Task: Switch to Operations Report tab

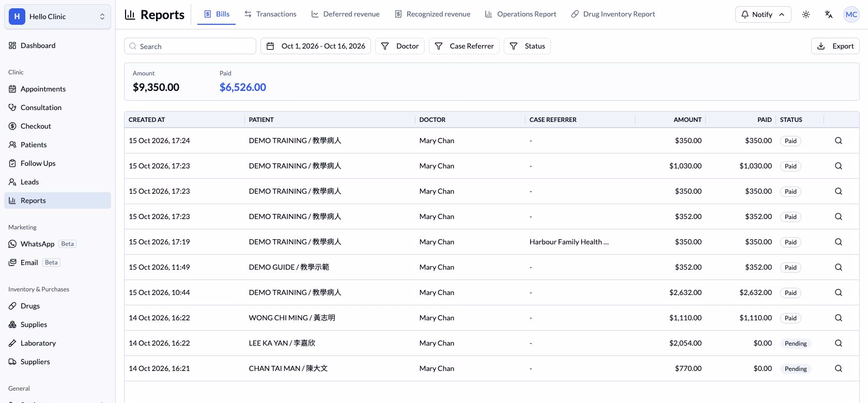Action: coord(521,14)
